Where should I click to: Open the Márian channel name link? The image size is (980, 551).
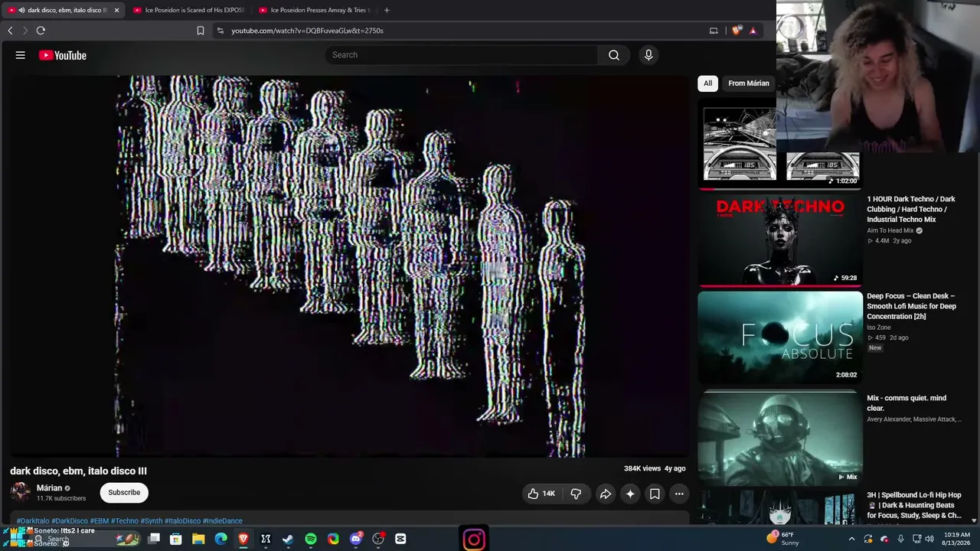[x=49, y=488]
